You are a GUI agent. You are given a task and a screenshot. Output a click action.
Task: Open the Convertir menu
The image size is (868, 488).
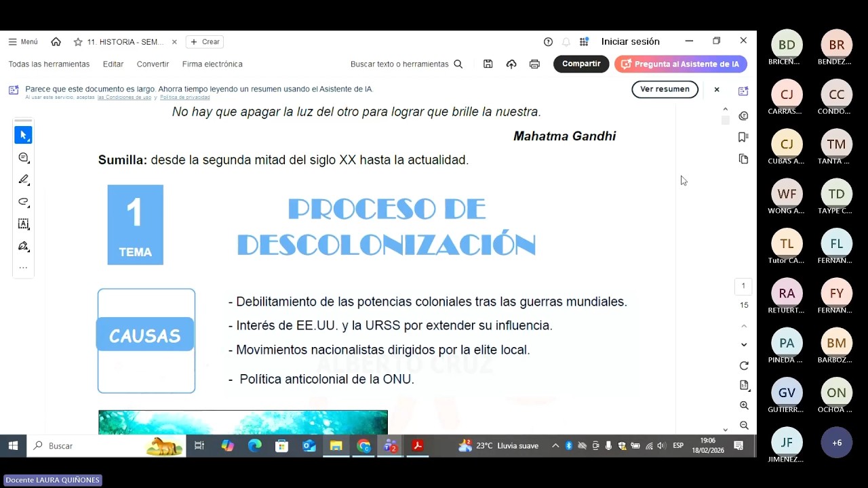click(153, 64)
